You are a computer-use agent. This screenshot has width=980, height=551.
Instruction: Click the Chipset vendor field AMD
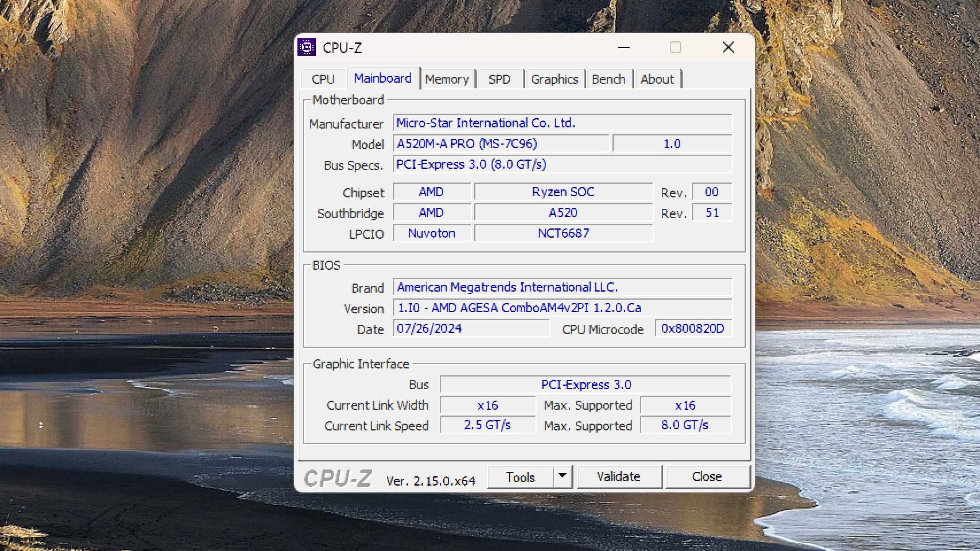432,192
